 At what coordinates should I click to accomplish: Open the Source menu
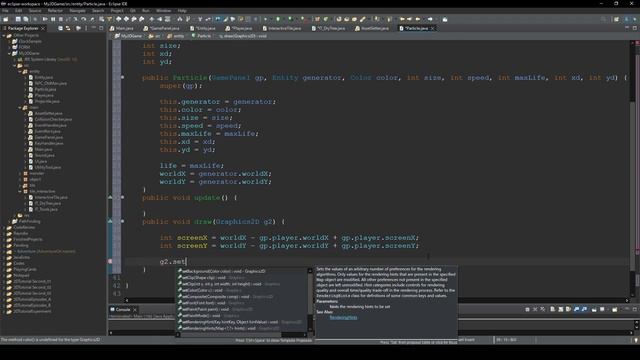[x=35, y=11]
